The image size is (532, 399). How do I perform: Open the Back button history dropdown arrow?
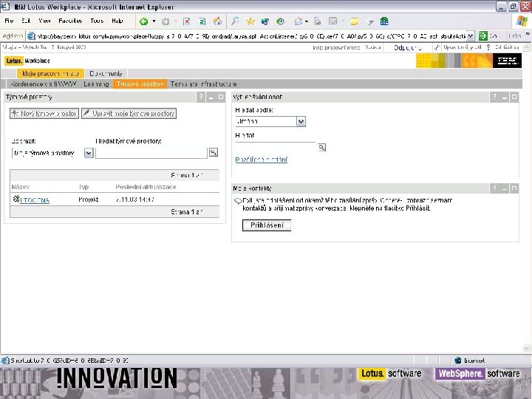tap(154, 21)
